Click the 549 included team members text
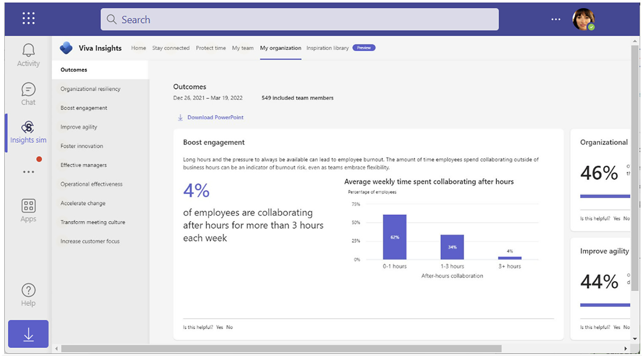644x356 pixels. (298, 98)
